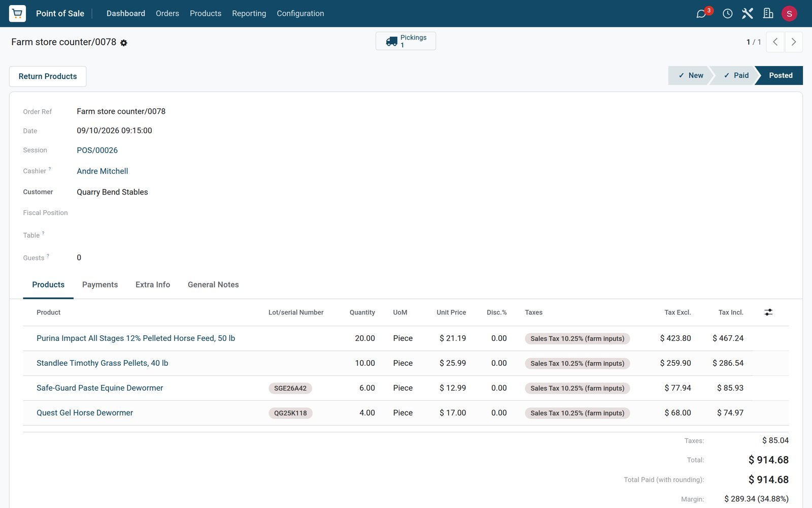
Task: Click the Point of Sale cart app icon
Action: [17, 13]
